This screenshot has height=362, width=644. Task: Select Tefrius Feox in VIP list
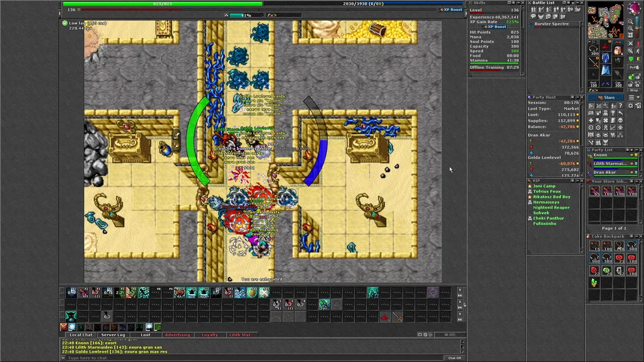[x=547, y=192]
